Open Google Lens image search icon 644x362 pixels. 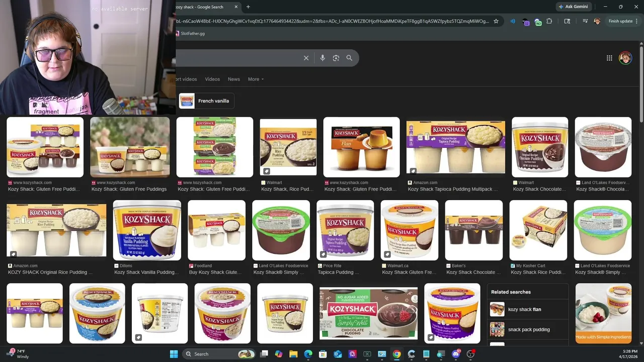pos(336,58)
